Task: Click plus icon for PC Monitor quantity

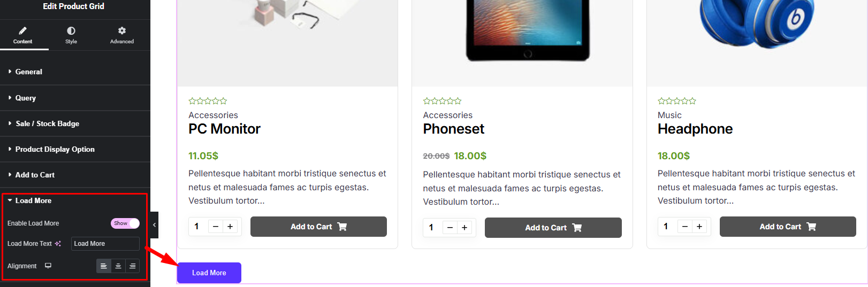Action: point(230,227)
